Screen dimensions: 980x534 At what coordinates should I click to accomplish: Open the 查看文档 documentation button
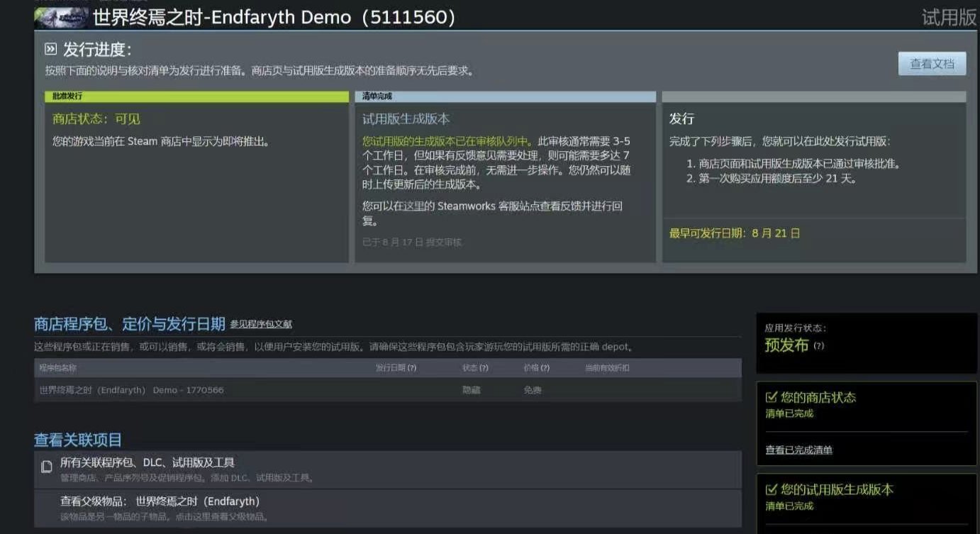(x=932, y=64)
